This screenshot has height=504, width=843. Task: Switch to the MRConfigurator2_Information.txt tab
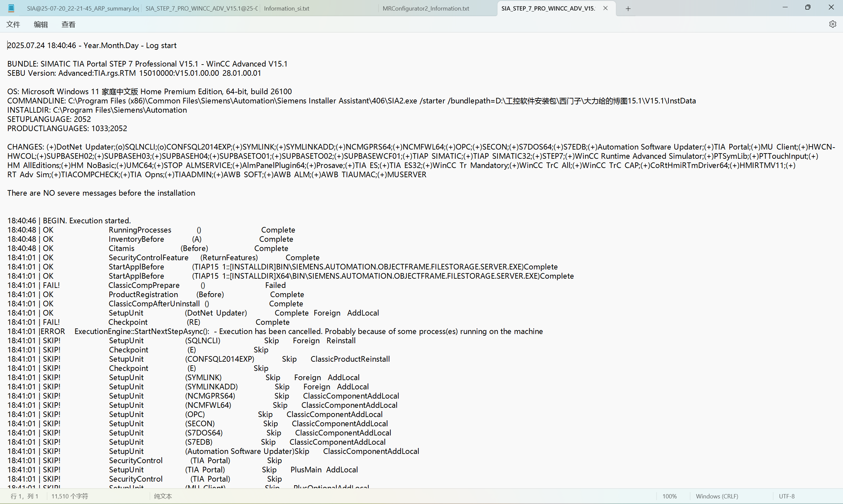tap(426, 9)
